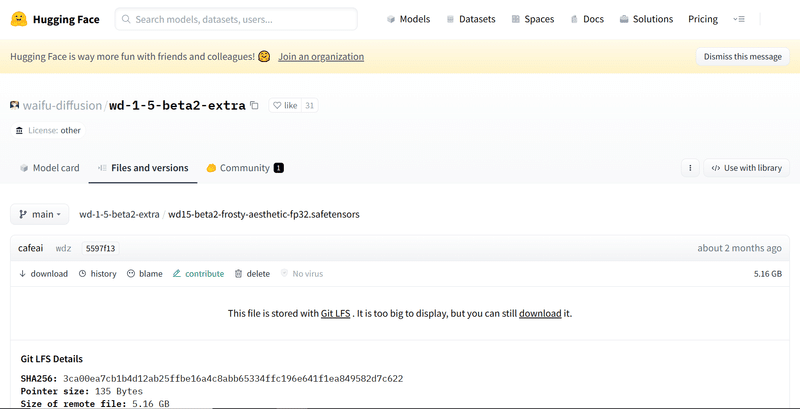The height and width of the screenshot is (409, 800).
Task: Click the Use with library button
Action: pyautogui.click(x=746, y=168)
